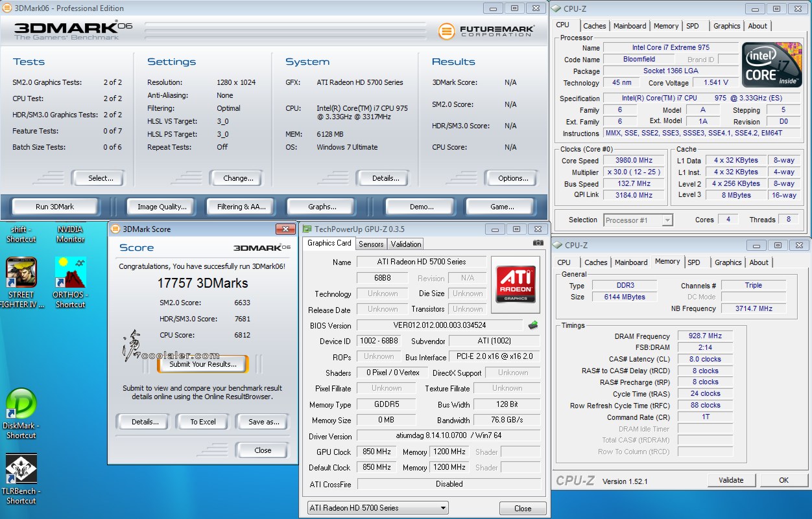Click the Run 3DMark button
812x519 pixels.
click(x=55, y=207)
